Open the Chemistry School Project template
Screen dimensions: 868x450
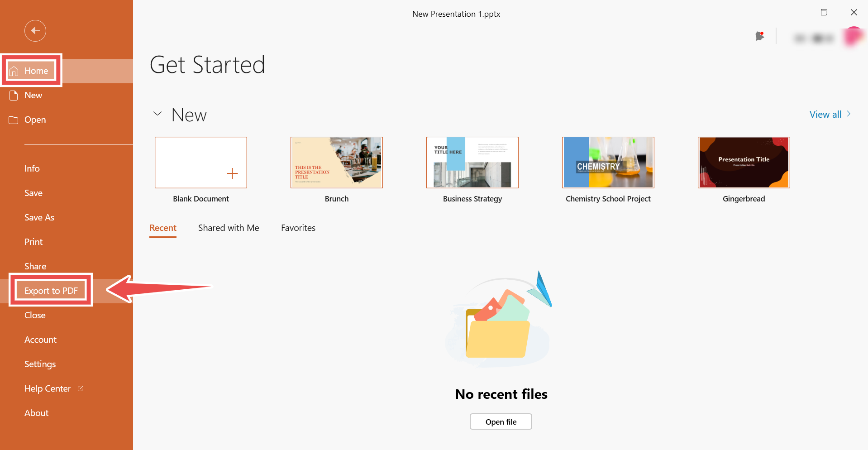[608, 162]
